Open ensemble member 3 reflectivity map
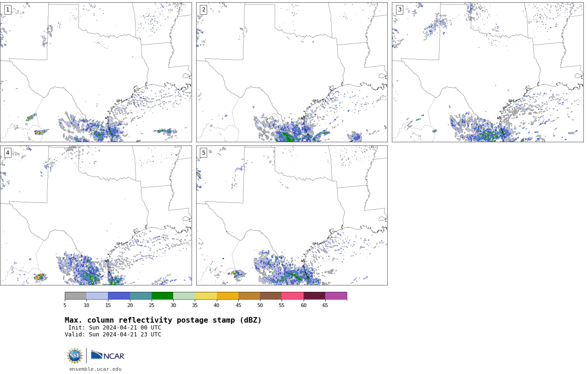The image size is (588, 374). click(488, 72)
